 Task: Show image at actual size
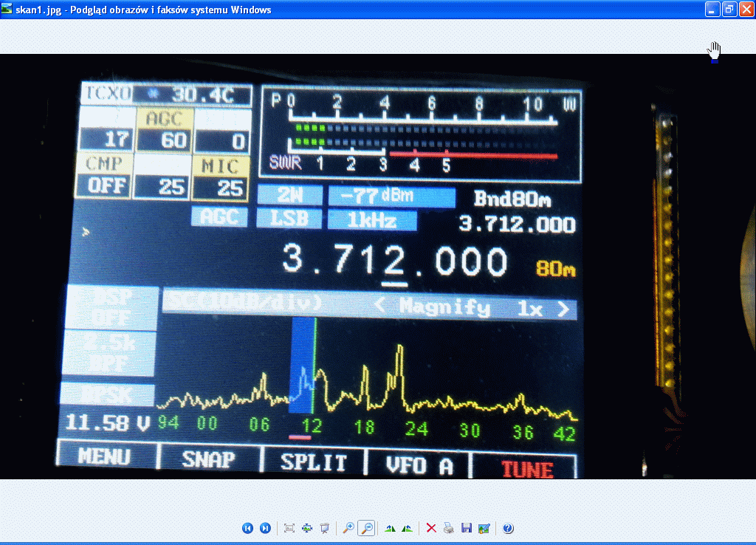[x=307, y=528]
